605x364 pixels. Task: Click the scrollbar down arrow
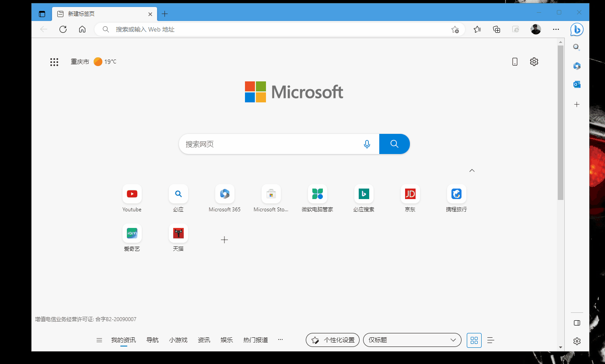coord(560,347)
